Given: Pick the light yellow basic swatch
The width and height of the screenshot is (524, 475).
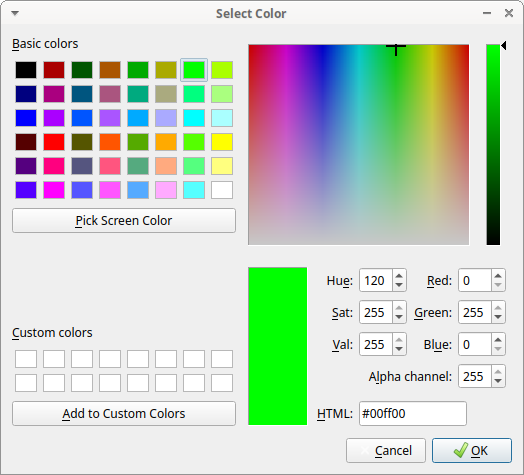Looking at the screenshot, I should [222, 166].
